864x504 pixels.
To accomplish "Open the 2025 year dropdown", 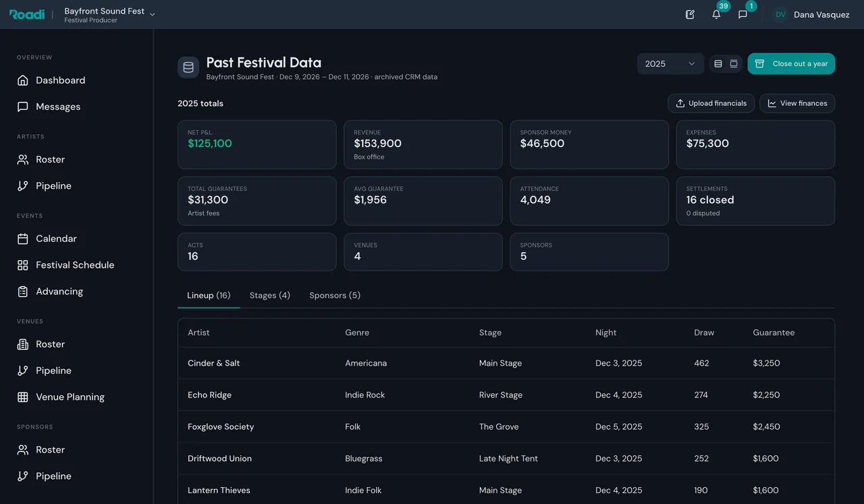I will [x=670, y=63].
